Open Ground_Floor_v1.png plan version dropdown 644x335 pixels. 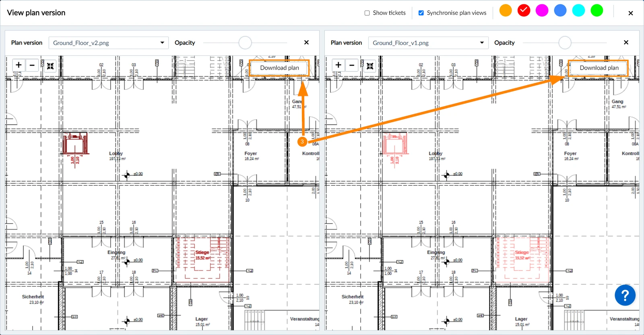coord(428,43)
